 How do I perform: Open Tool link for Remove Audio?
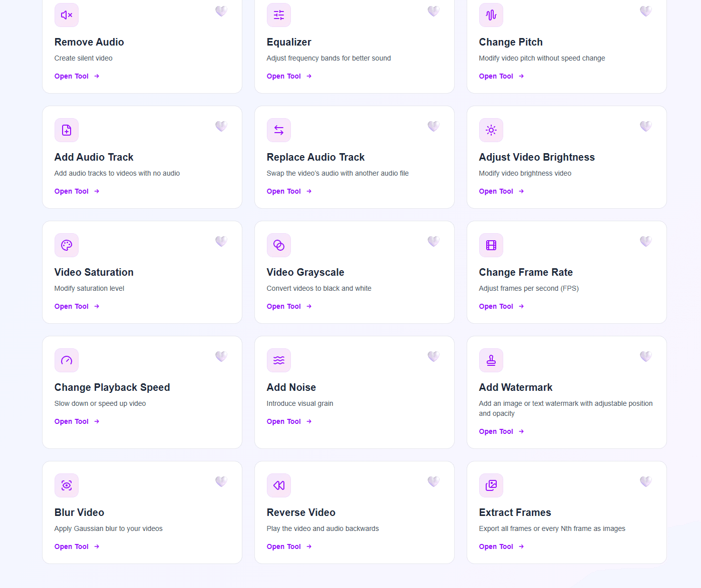point(77,76)
